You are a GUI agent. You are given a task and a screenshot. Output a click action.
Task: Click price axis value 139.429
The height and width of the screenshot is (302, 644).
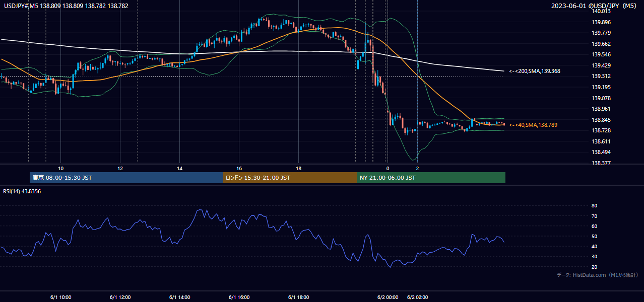(x=602, y=65)
